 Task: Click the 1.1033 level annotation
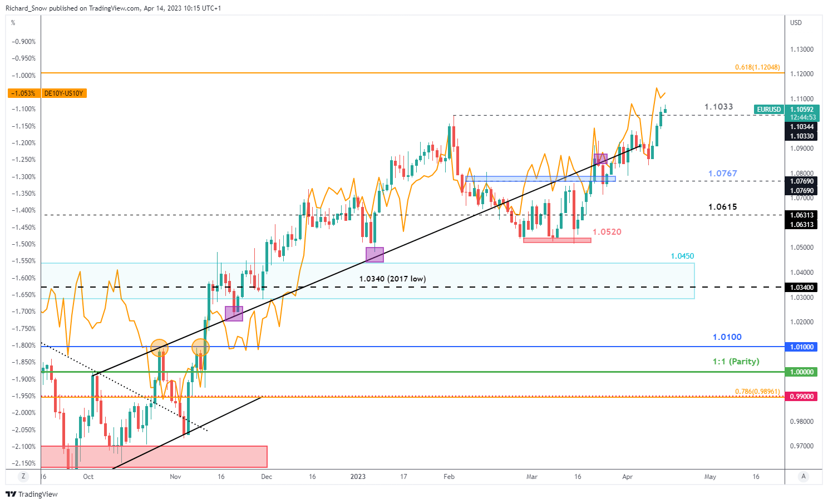click(x=719, y=107)
